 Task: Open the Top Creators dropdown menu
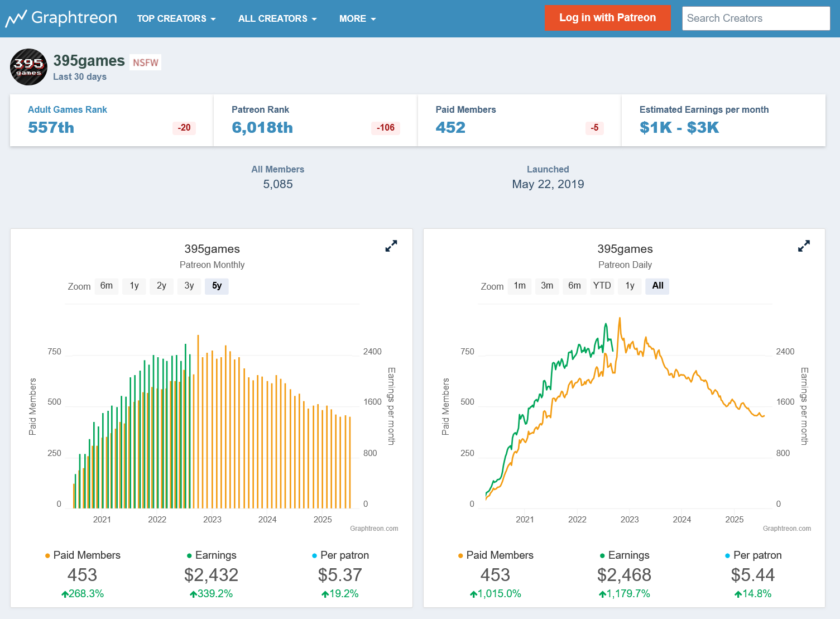point(176,19)
